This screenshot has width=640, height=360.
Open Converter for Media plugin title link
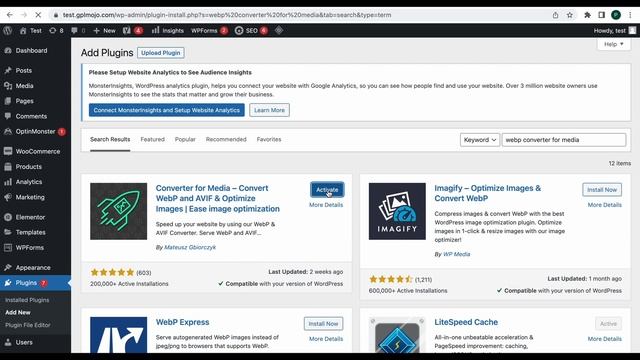tap(218, 198)
